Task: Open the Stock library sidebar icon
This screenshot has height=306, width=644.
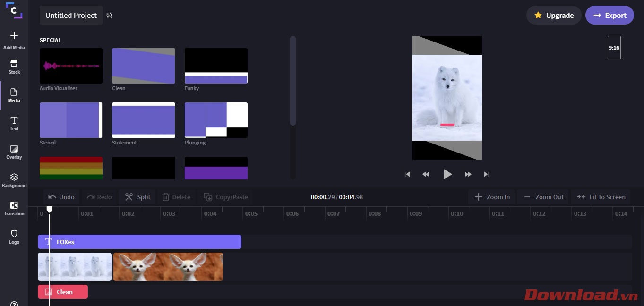Action: pos(14,67)
